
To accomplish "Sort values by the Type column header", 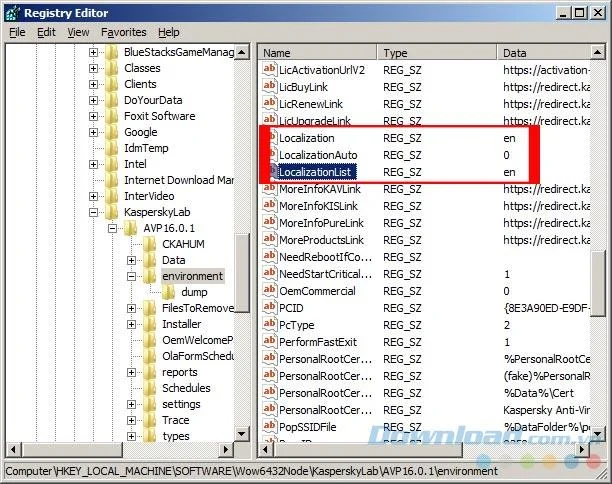I will [x=437, y=53].
